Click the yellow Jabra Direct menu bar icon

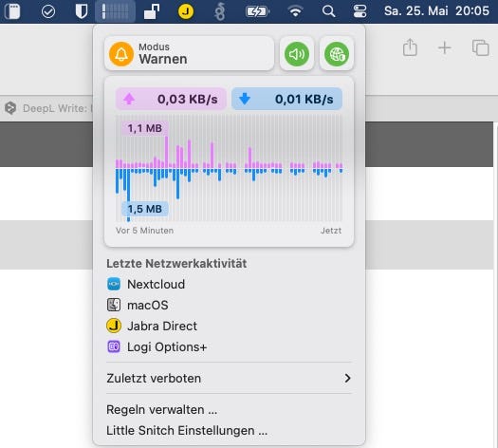pyautogui.click(x=186, y=11)
